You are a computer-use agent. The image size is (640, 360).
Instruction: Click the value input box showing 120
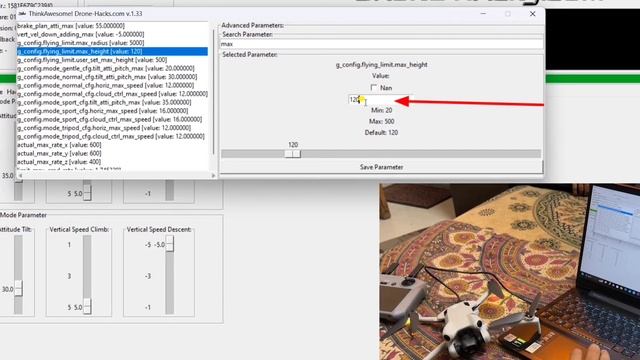tap(380, 100)
